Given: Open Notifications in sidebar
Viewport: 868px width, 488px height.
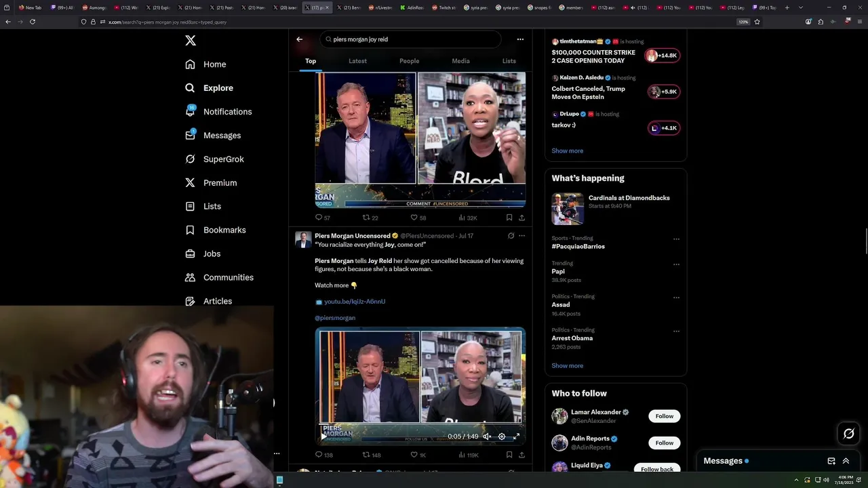Looking at the screenshot, I should [219, 112].
